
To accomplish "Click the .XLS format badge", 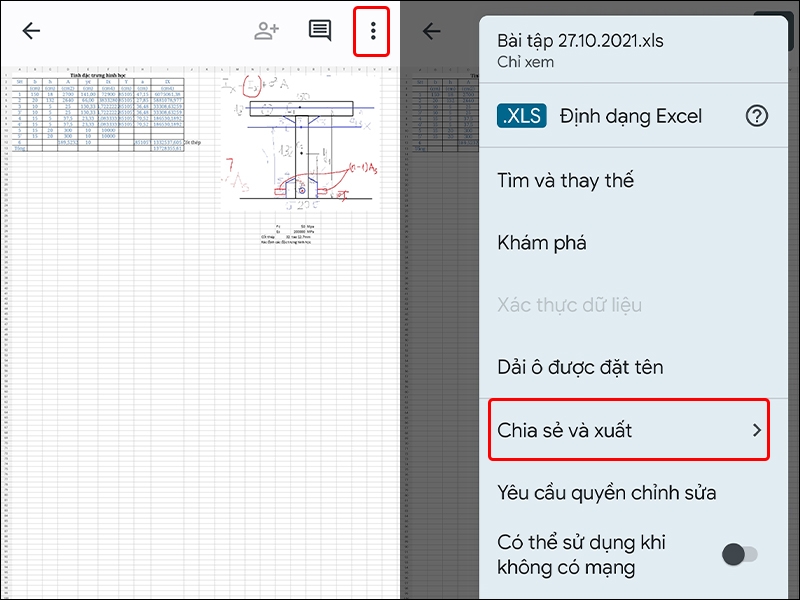I will (521, 116).
